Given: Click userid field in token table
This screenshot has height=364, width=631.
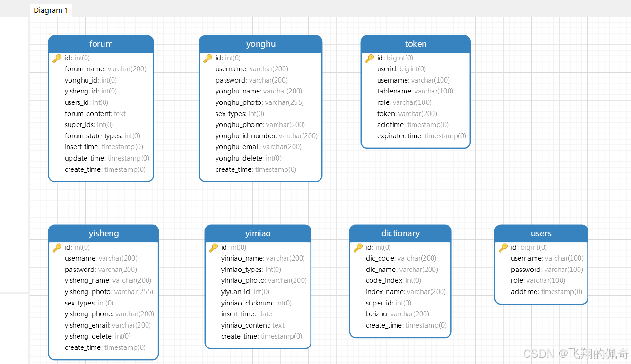Looking at the screenshot, I should [401, 69].
